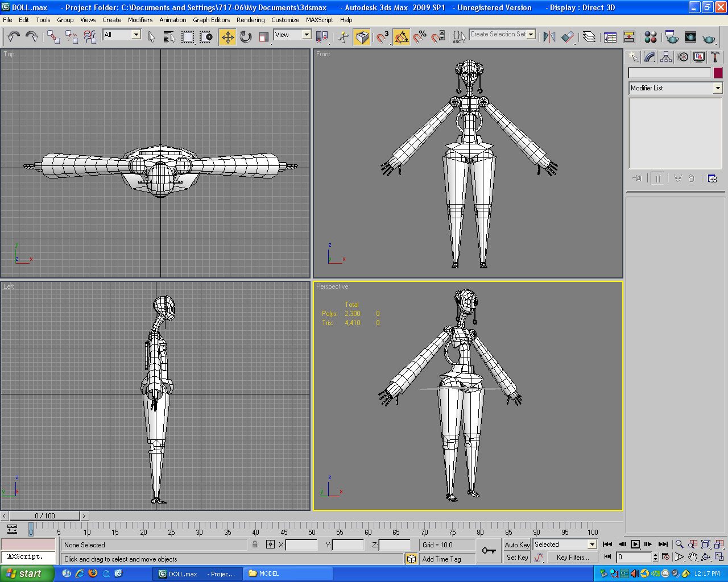The height and width of the screenshot is (582, 728).
Task: Click Configure Modifier Sets icon
Action: click(712, 178)
